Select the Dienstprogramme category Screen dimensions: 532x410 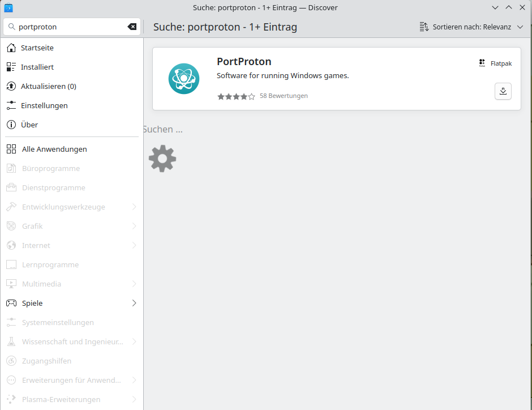[x=72, y=187]
